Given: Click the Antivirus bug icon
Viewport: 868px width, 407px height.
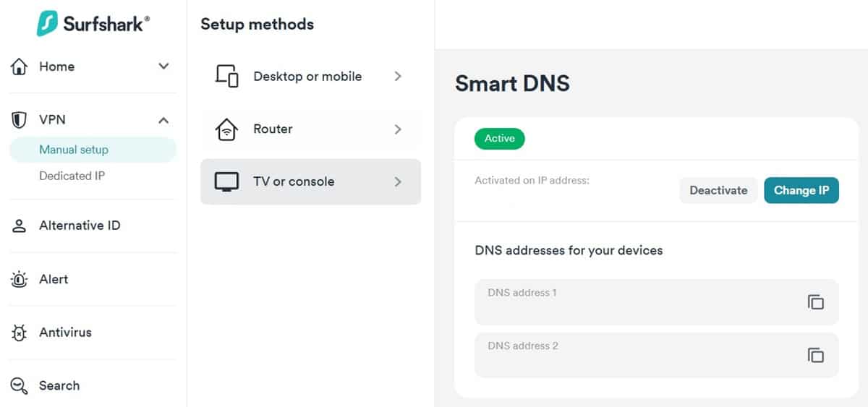Looking at the screenshot, I should click(20, 333).
